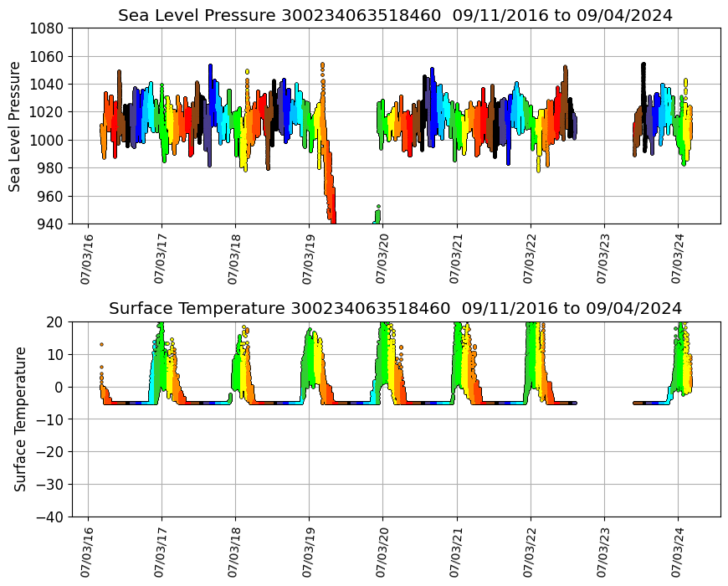This screenshot has width=728, height=586.
Task: Click the yellow outlier point near 1050 in 2018
Action: pos(247,72)
